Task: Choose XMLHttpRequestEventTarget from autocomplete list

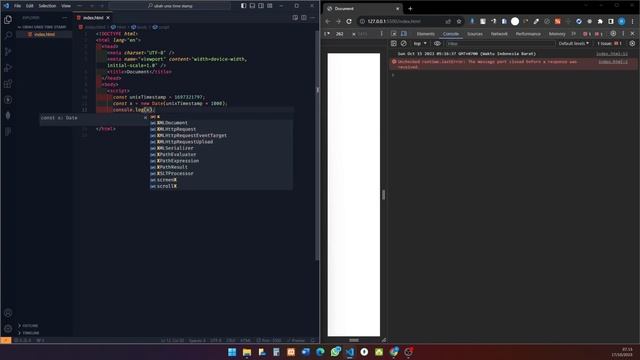Action: [221, 136]
